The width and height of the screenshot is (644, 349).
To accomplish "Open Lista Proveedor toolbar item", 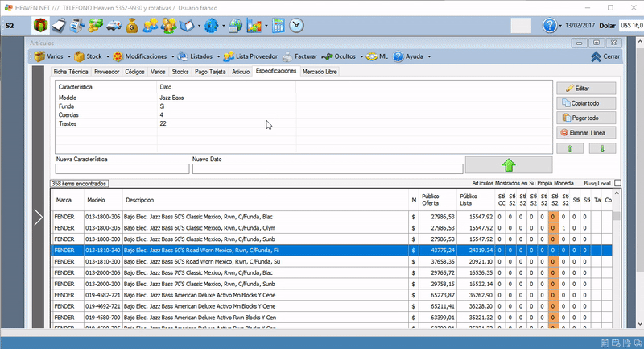I will [250, 56].
